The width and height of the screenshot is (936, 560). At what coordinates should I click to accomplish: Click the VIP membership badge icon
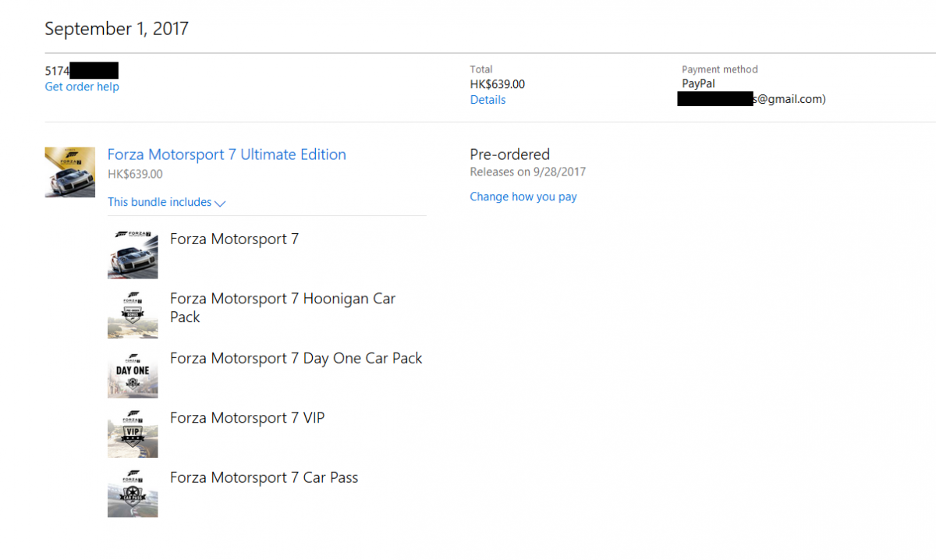coord(133,433)
